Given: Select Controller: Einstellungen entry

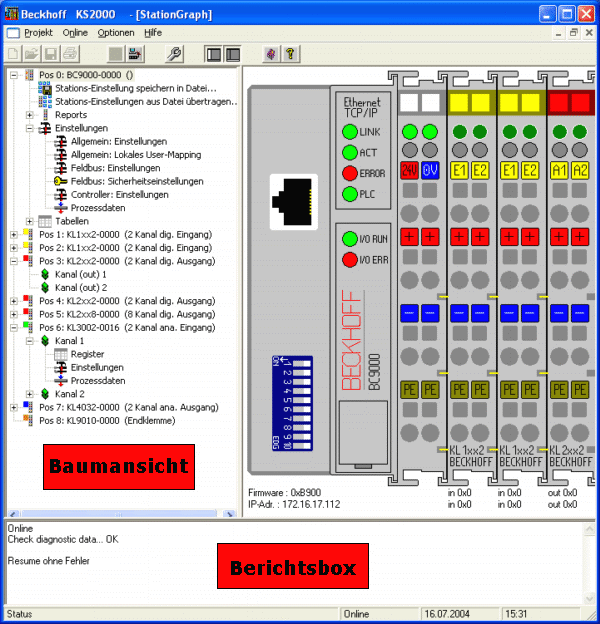Looking at the screenshot, I should click(x=119, y=195).
